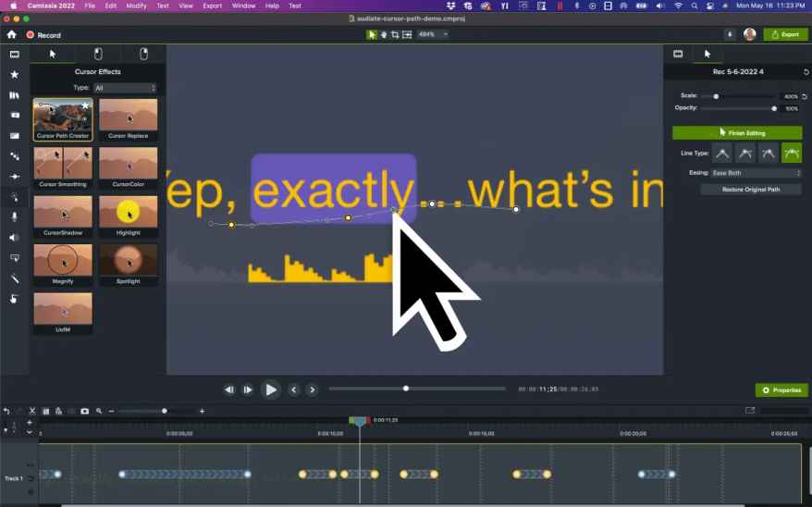Select the crop tool in canvas toolbar
Screen dimensions: 812x507
point(395,34)
